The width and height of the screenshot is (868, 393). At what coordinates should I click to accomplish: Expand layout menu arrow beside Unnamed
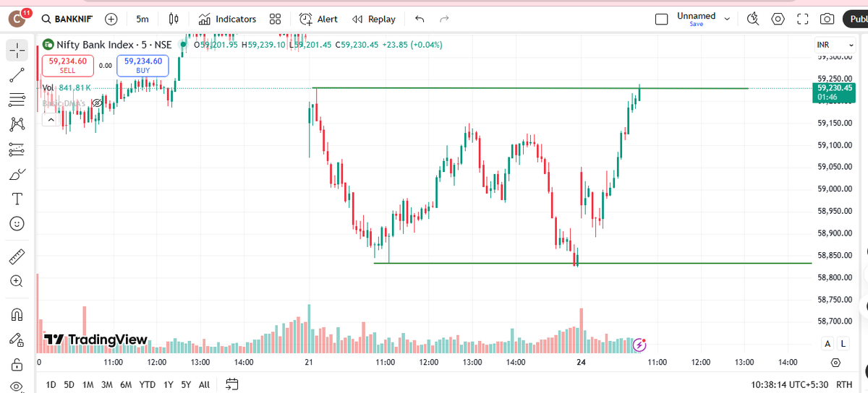tap(727, 20)
